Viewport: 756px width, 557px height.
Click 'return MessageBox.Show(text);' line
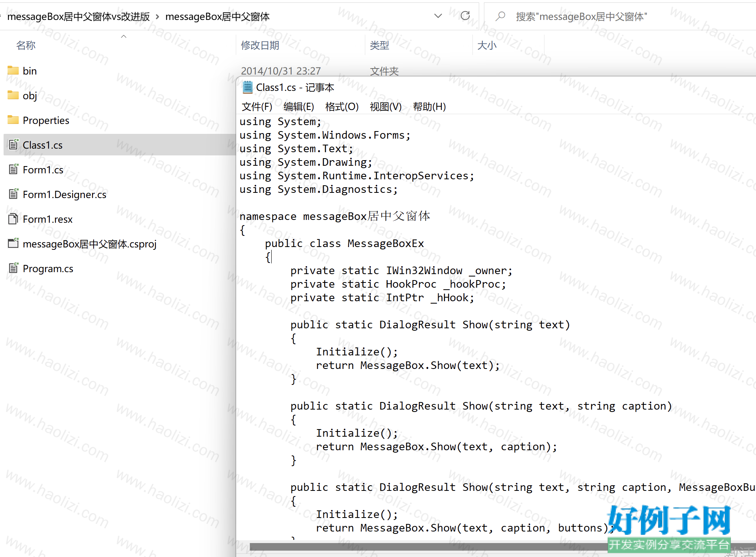point(408,365)
